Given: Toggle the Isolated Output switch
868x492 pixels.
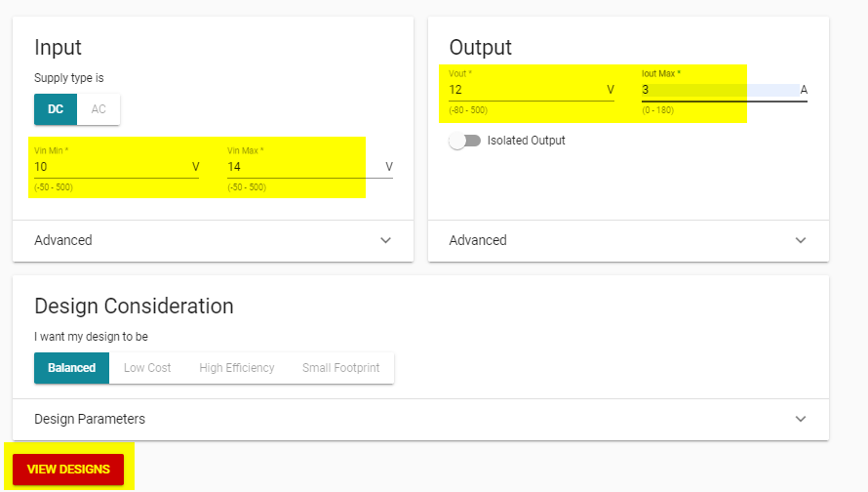Looking at the screenshot, I should click(465, 141).
